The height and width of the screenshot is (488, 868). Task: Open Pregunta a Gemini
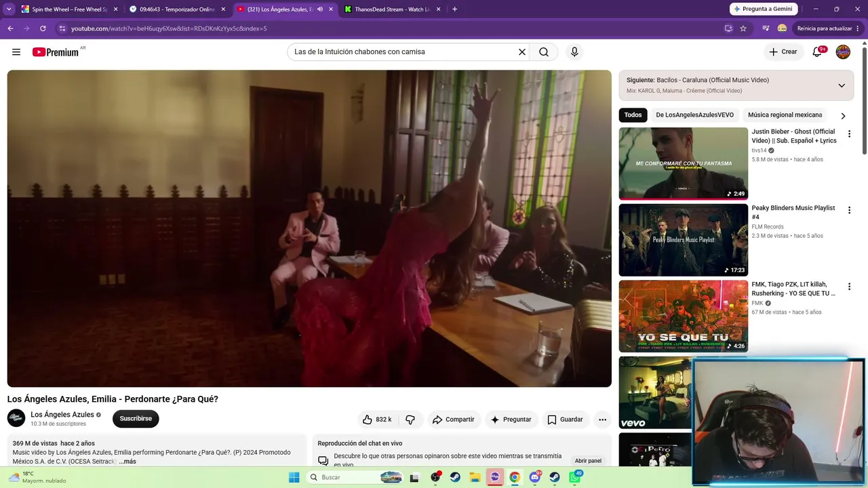click(x=764, y=9)
